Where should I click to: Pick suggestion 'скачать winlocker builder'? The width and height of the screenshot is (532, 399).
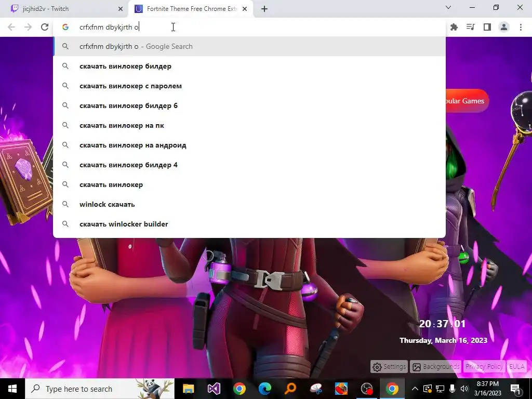tap(249, 224)
